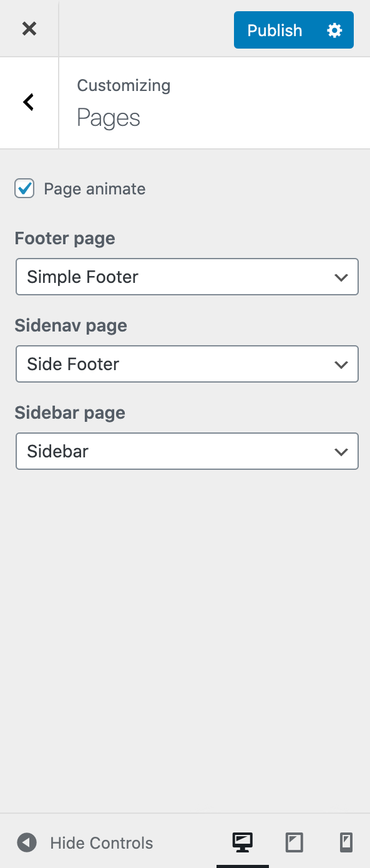Click the desktop monitor icon above the underline
Viewport: 370px width, 868px height.
[x=243, y=842]
